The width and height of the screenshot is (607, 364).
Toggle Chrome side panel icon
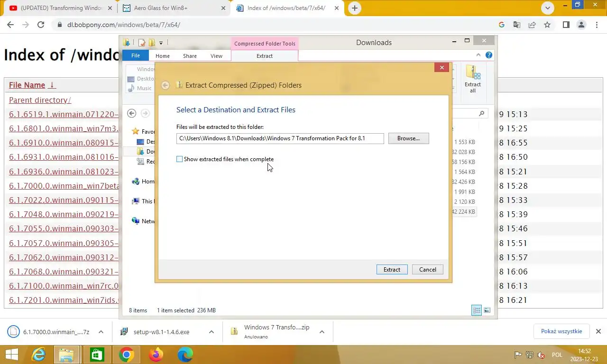[566, 25]
